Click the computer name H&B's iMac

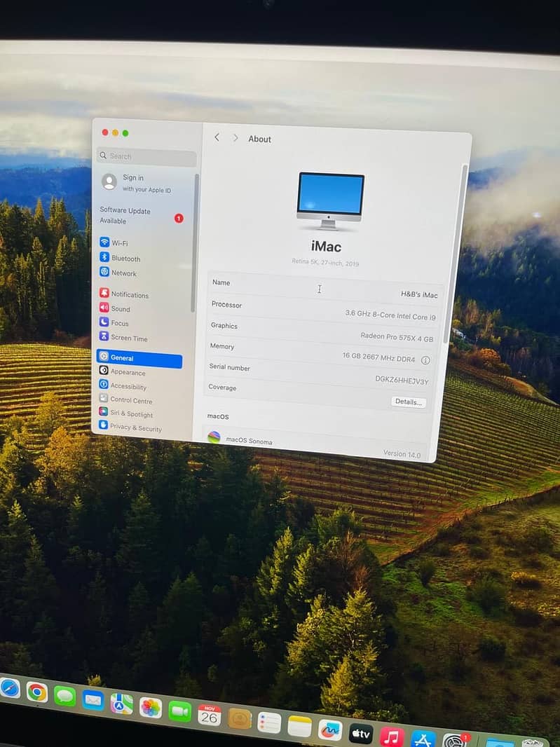point(419,294)
